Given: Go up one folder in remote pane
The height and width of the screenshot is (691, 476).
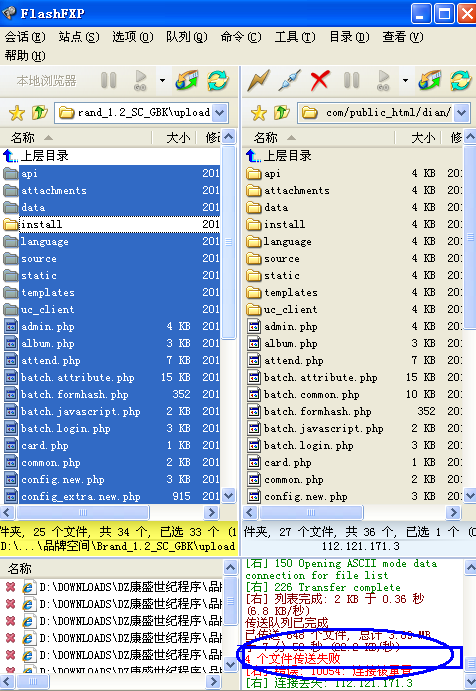Looking at the screenshot, I should tap(282, 113).
